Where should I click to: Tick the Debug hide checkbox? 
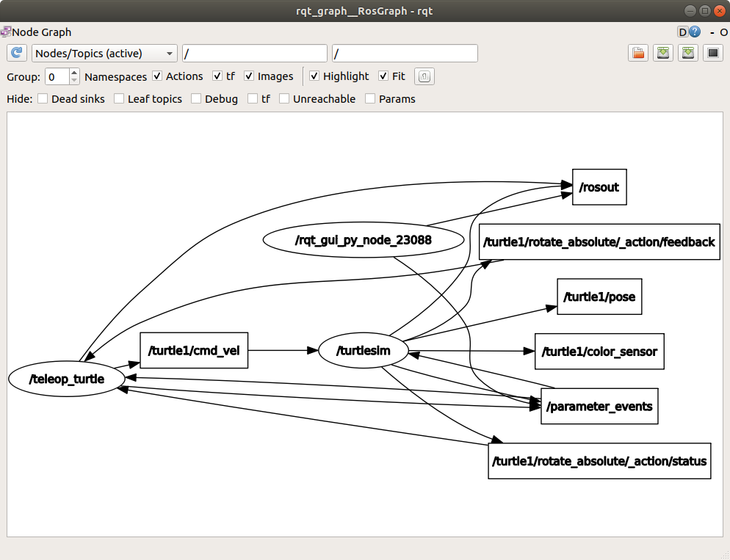196,99
